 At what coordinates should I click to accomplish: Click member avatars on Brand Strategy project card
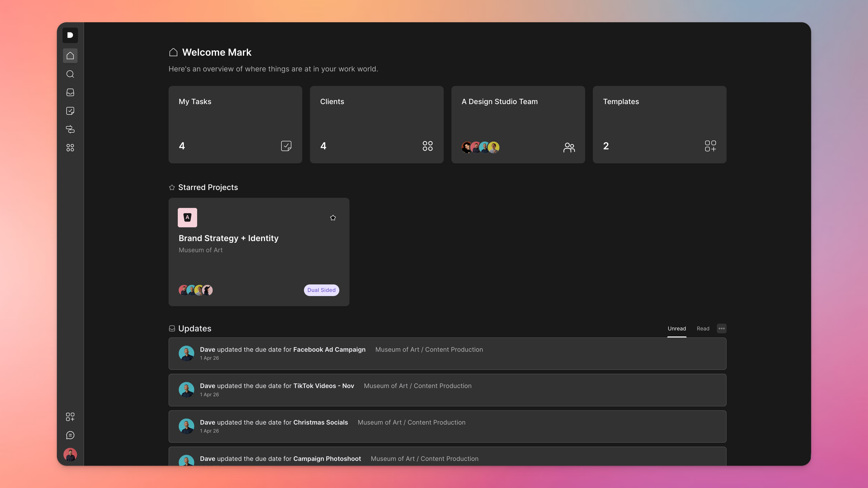pyautogui.click(x=195, y=290)
